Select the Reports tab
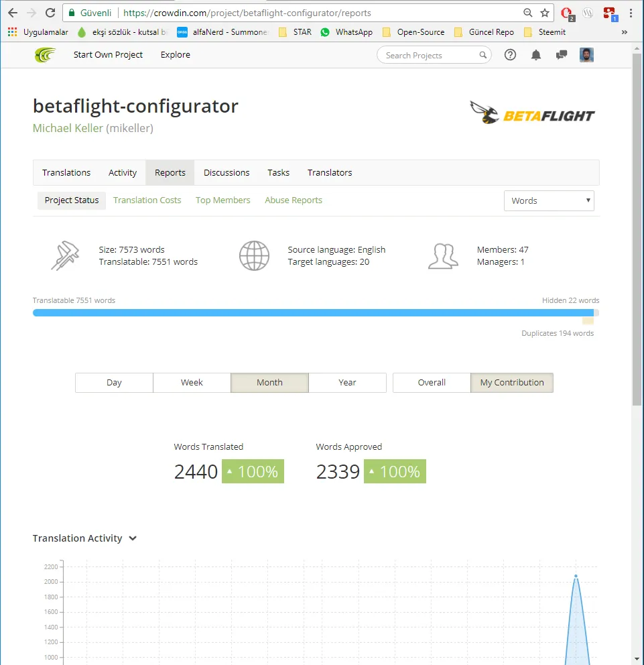This screenshot has height=665, width=644. pos(170,172)
